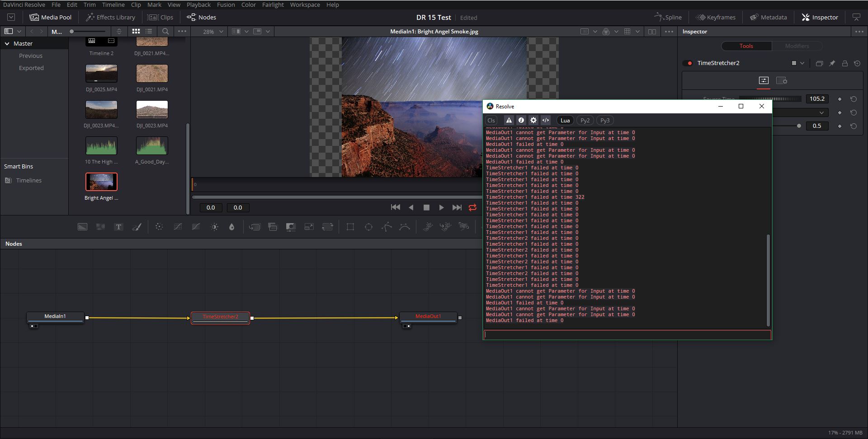
Task: Open the Settings tab in the Inspector
Action: (x=782, y=80)
